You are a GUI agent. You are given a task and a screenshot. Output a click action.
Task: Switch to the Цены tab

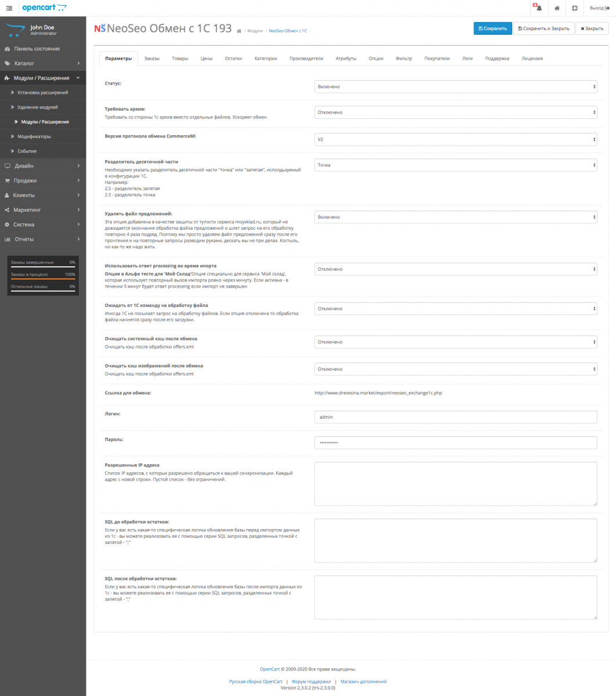(x=206, y=59)
